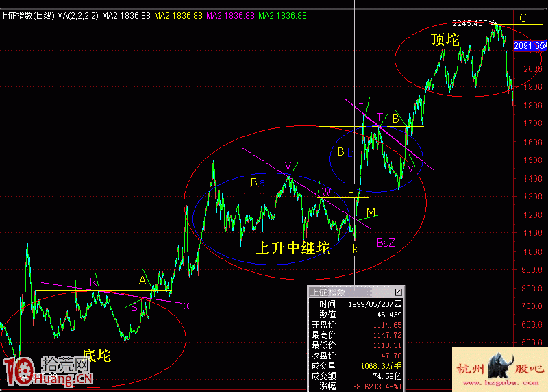Click the BaZ magenta annotation

coord(386,243)
